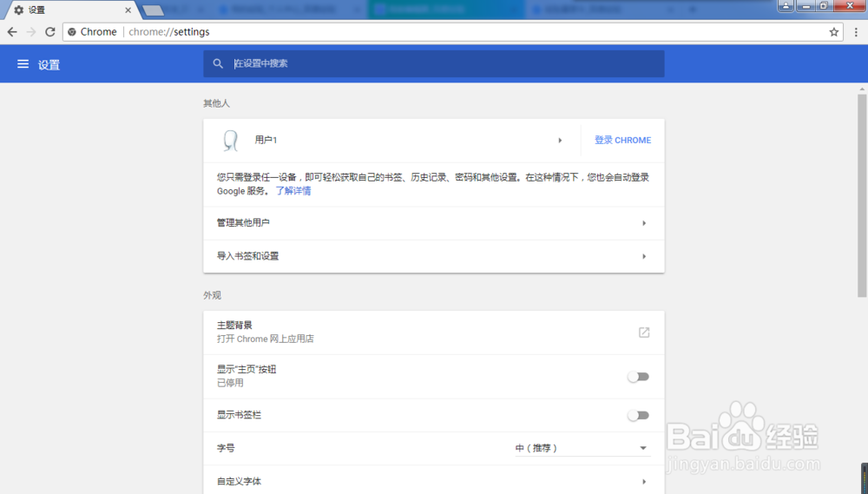The height and width of the screenshot is (494, 868).
Task: Click the 已停用 status text
Action: pos(230,383)
